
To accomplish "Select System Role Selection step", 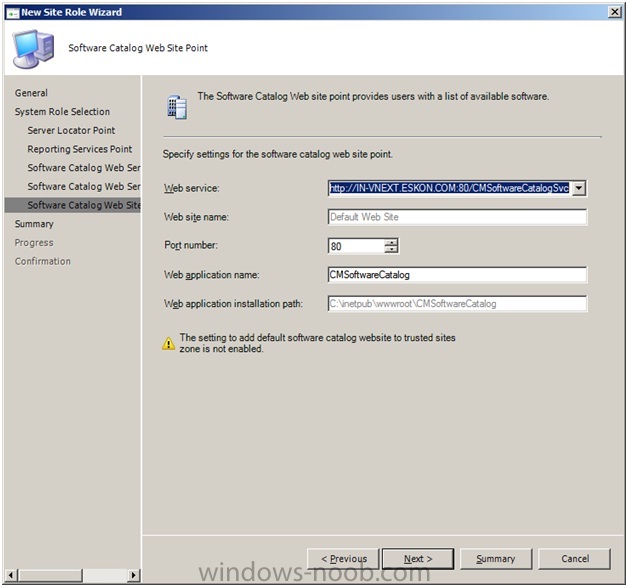I will click(x=62, y=112).
